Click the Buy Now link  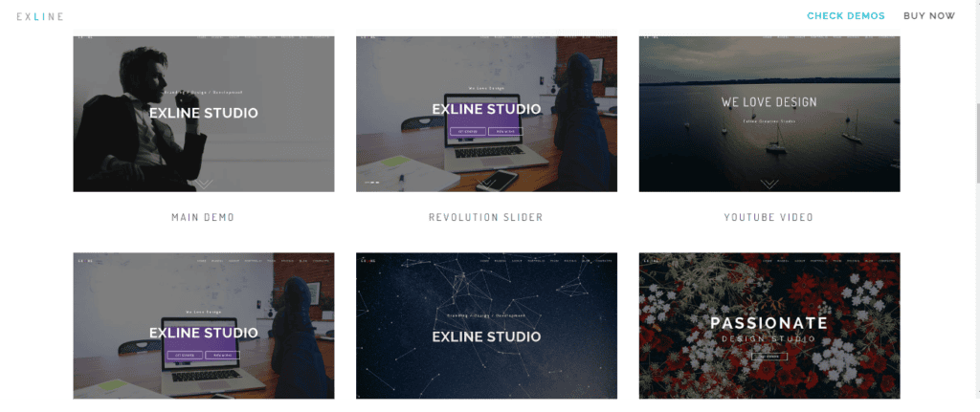[x=928, y=16]
